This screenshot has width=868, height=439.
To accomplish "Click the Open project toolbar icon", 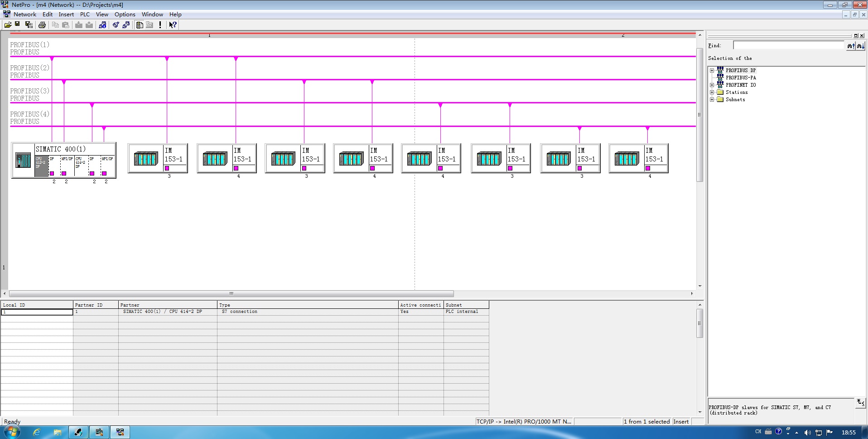I will pos(8,25).
